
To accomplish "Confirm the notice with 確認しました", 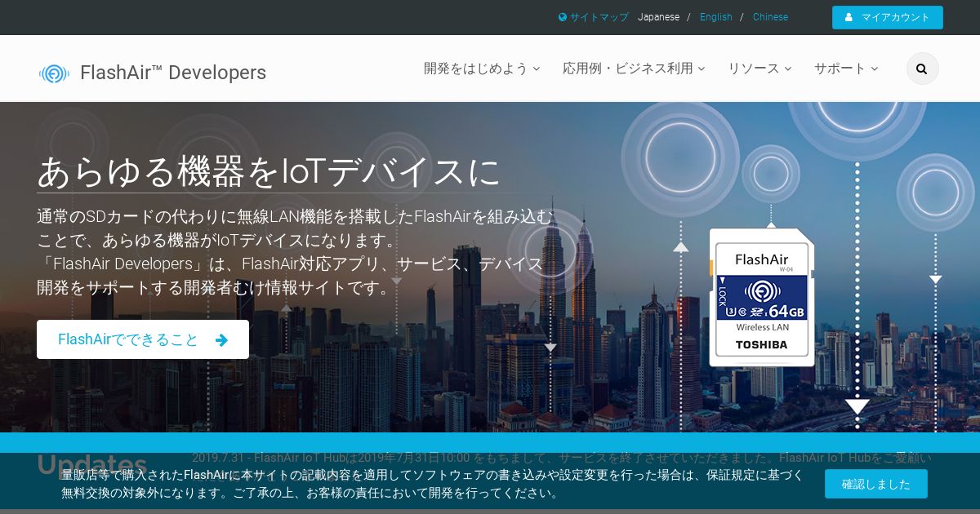I will [876, 484].
